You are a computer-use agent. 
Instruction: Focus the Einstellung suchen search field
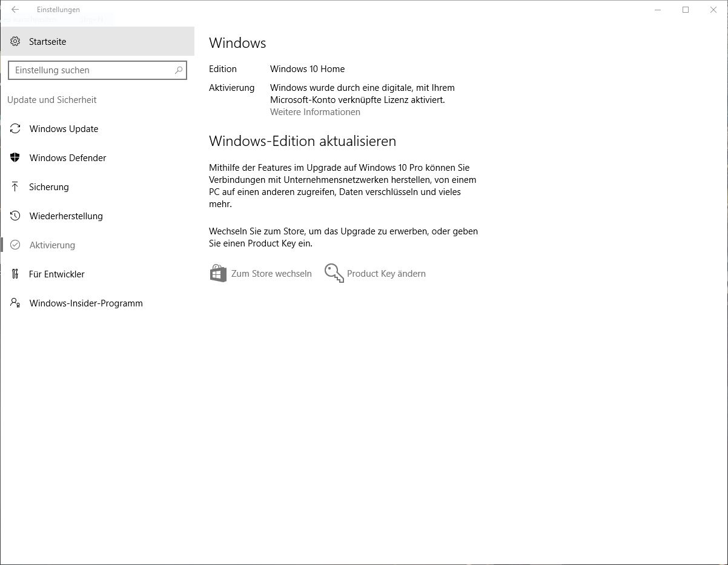[98, 70]
